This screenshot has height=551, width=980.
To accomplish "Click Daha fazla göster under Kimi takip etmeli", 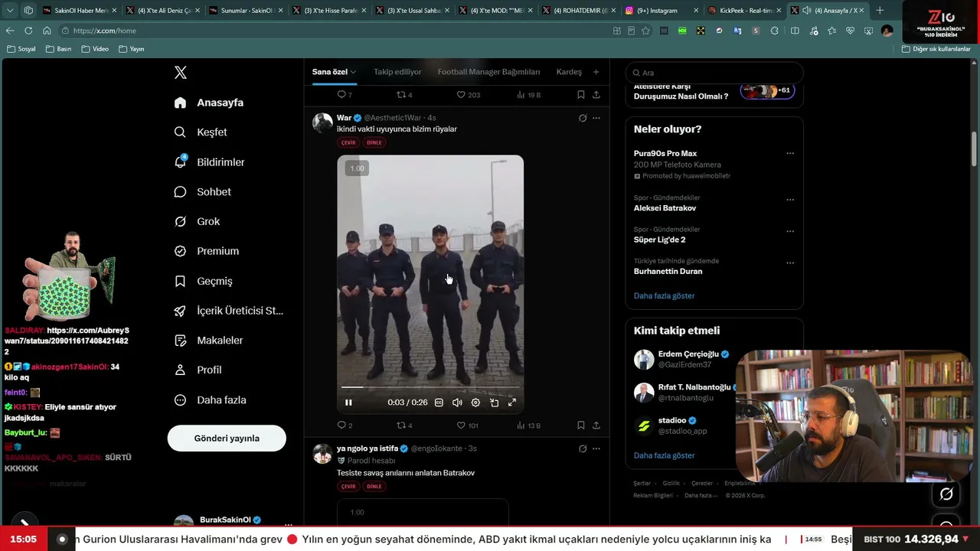I will [664, 456].
